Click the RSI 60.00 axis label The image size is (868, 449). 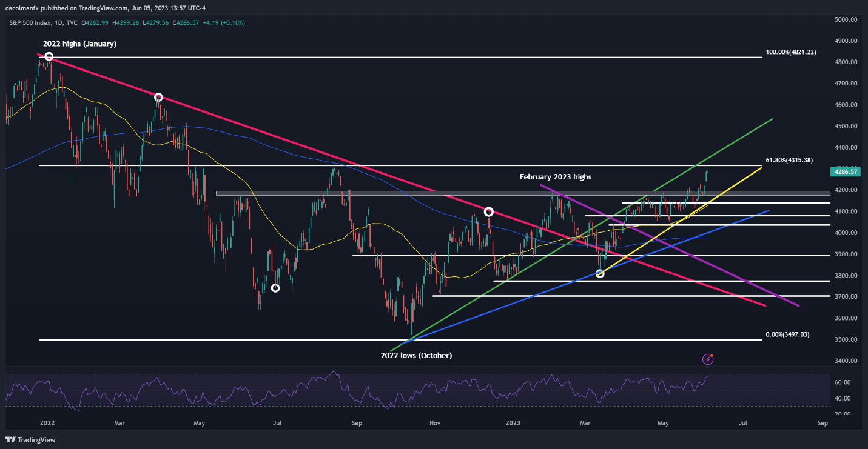[x=843, y=382]
